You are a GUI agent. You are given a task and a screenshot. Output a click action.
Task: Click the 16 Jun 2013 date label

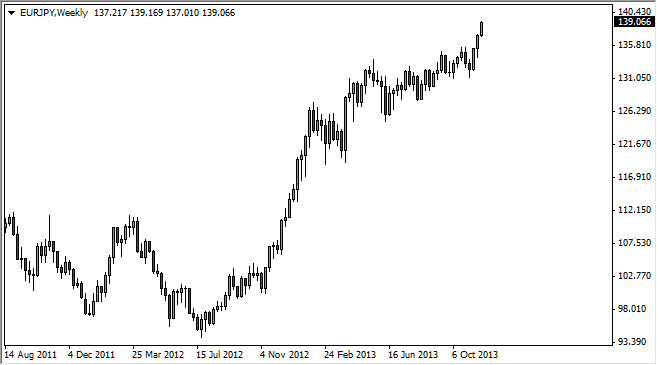pos(413,355)
